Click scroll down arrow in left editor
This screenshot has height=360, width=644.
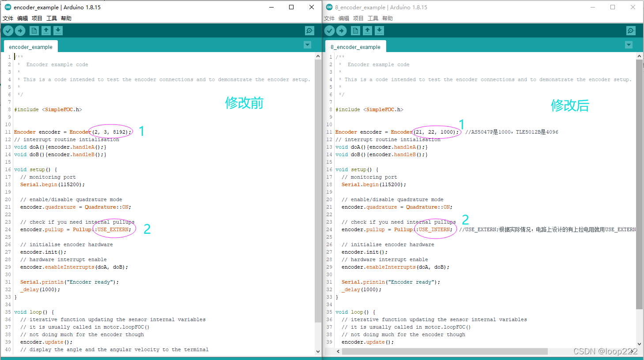coord(318,352)
